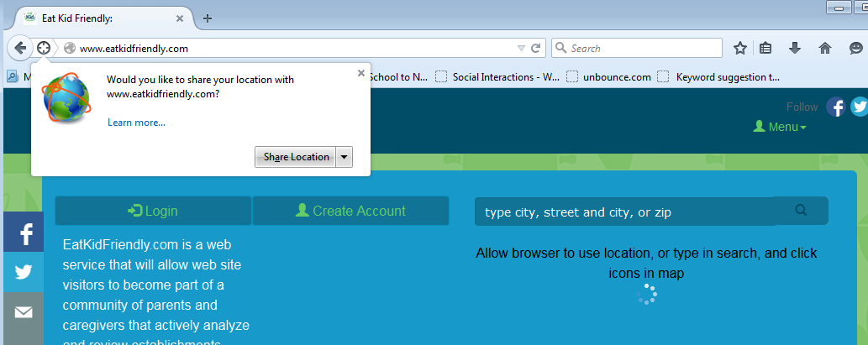Open the URL history dropdown arrow

521,48
